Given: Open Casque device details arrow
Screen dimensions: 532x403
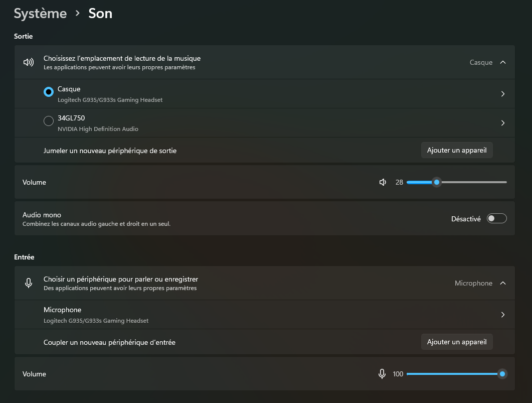Looking at the screenshot, I should 502,94.
